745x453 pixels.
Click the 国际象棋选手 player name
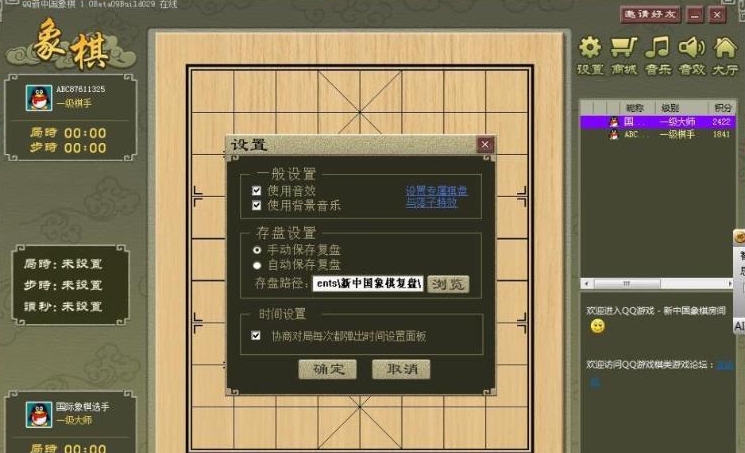[83, 406]
